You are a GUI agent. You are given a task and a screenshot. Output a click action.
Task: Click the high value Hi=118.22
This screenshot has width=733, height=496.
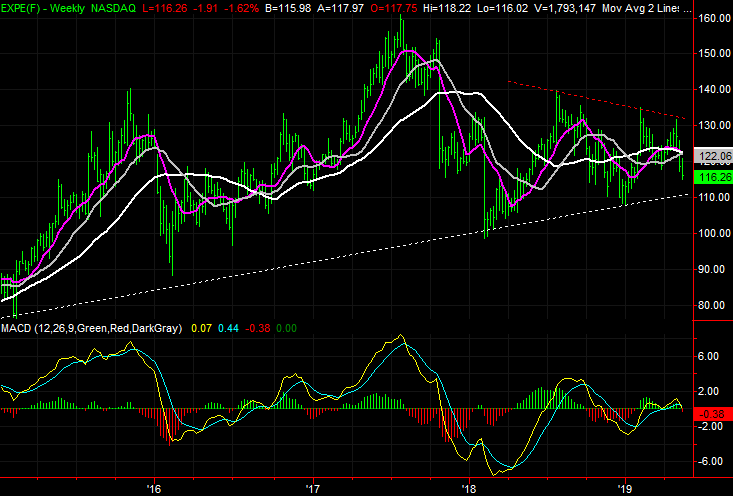(x=448, y=8)
